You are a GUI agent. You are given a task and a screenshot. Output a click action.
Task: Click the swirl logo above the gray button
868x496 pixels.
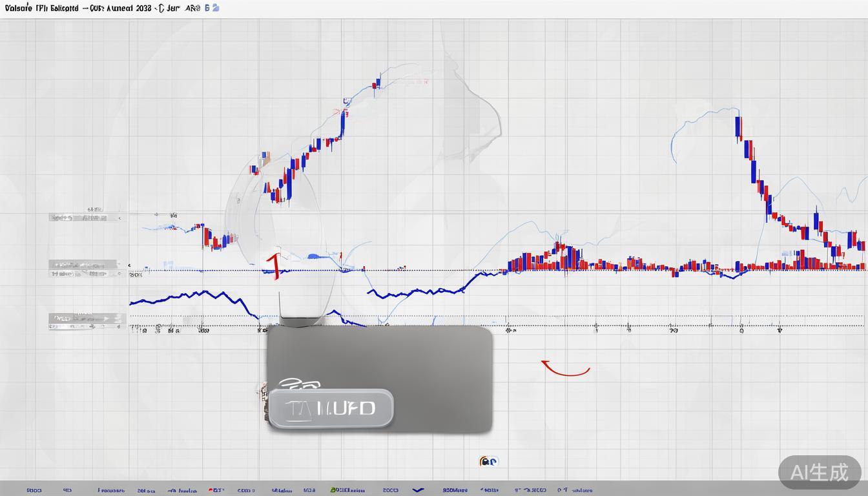tap(298, 385)
